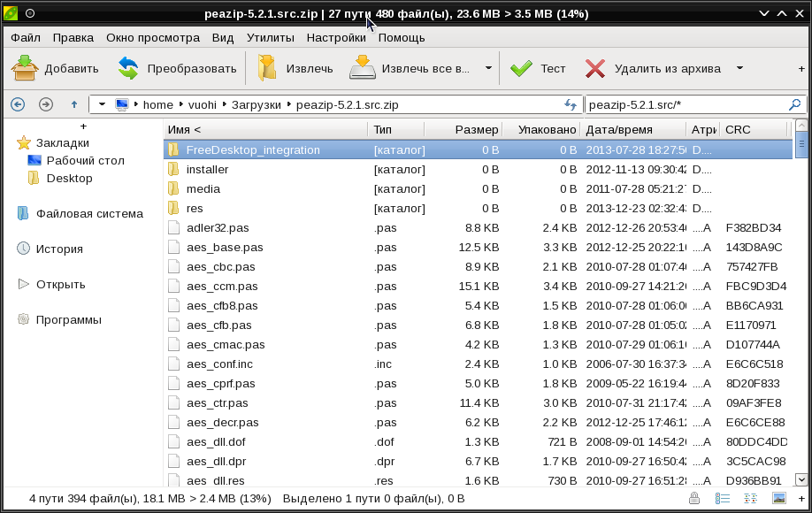
Task: Select the file adler32.pas
Action: pyautogui.click(x=478, y=228)
